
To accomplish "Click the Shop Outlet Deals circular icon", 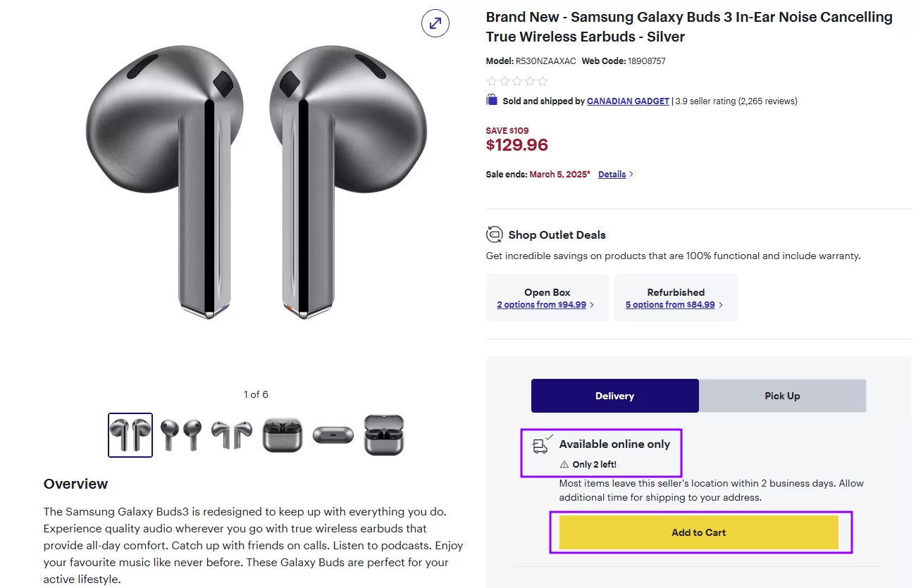I will [495, 234].
